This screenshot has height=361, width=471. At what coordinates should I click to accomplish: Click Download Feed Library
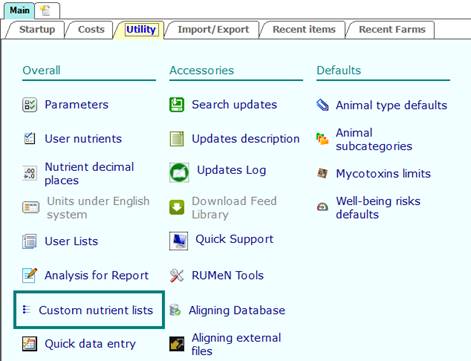pos(234,207)
